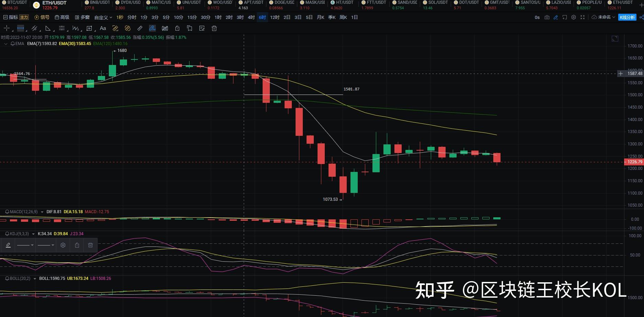Select the crosshair cursor tool

coord(7,28)
